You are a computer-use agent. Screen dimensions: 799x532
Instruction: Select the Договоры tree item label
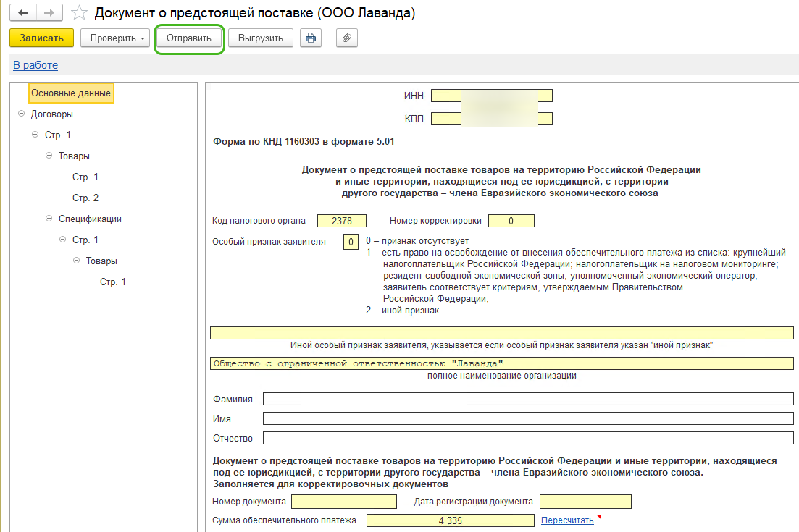[52, 114]
